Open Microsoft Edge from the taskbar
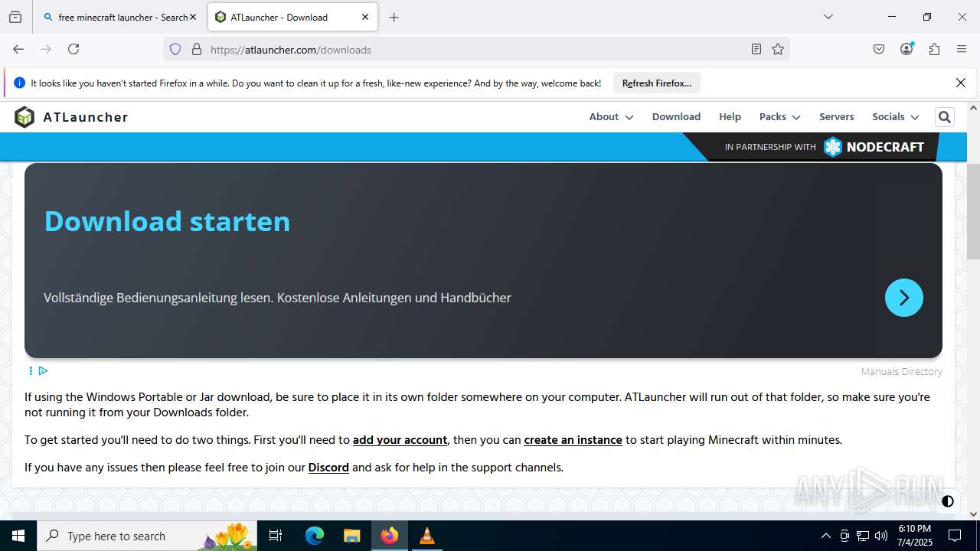The width and height of the screenshot is (980, 551). tap(315, 536)
